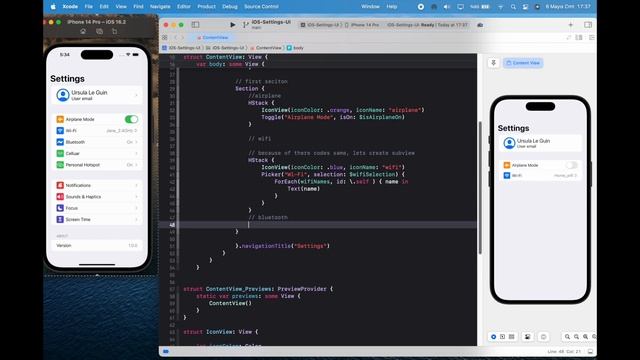Screen dimensions: 640x360
Task: Click the Version row in Simulator
Action: click(97, 246)
